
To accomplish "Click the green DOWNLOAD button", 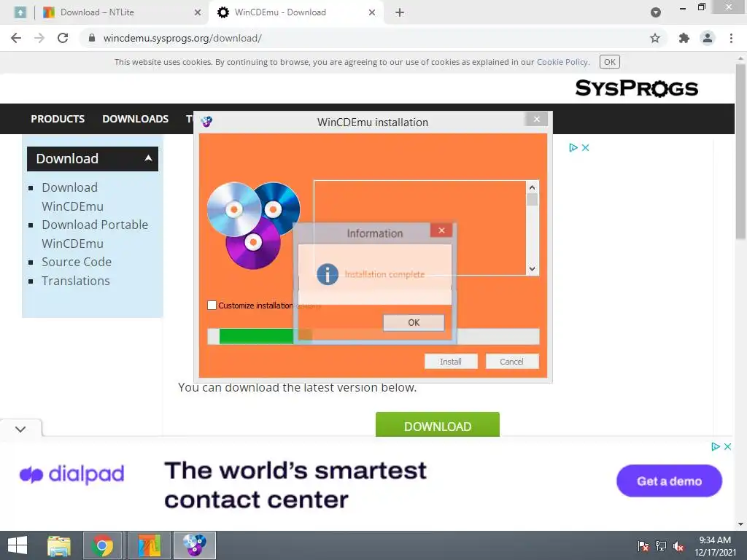I will 438,425.
